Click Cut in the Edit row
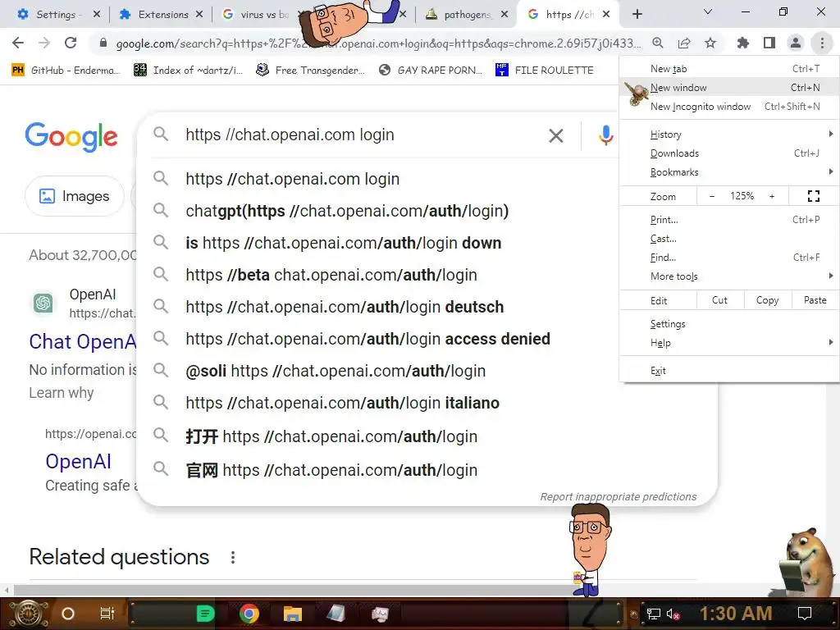840x630 pixels. (720, 300)
